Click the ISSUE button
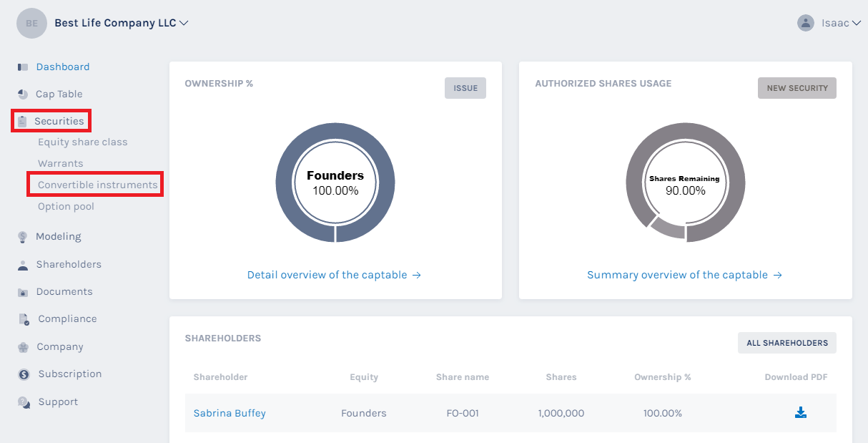Screen dimensions: 868x443 point(465,88)
